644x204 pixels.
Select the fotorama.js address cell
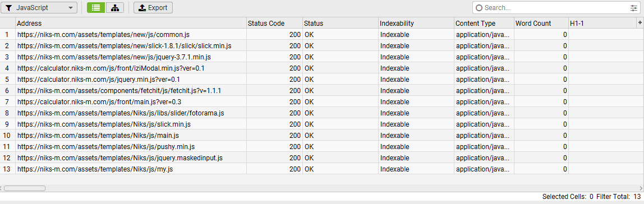click(131, 113)
